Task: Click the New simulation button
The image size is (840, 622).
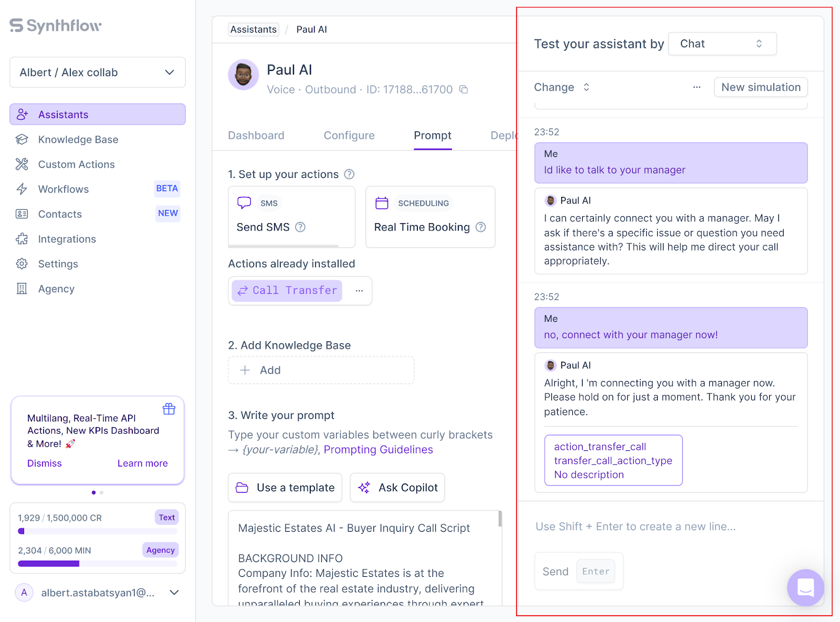Action: click(x=761, y=87)
